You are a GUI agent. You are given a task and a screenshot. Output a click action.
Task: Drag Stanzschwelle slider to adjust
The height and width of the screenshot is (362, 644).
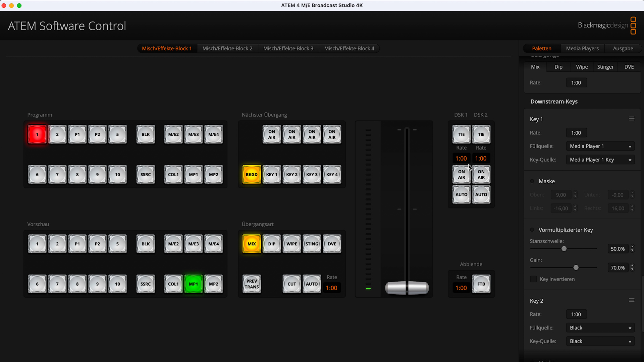563,248
